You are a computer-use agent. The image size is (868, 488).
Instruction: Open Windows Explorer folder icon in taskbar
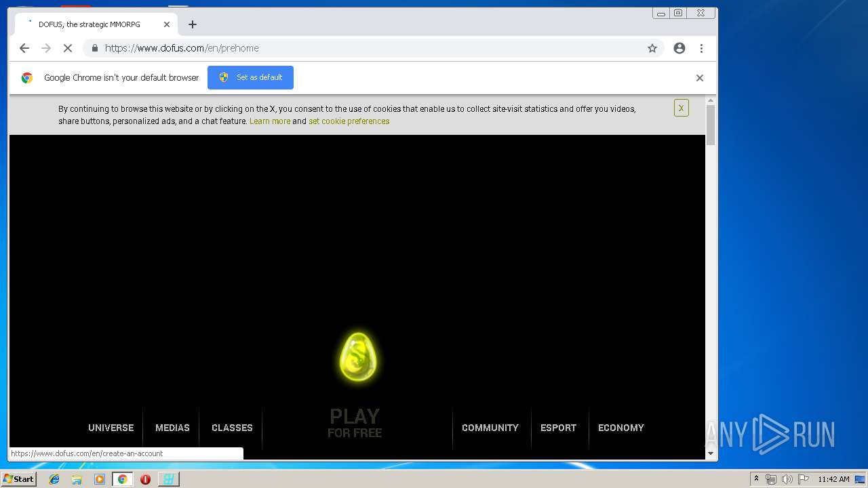(x=77, y=479)
